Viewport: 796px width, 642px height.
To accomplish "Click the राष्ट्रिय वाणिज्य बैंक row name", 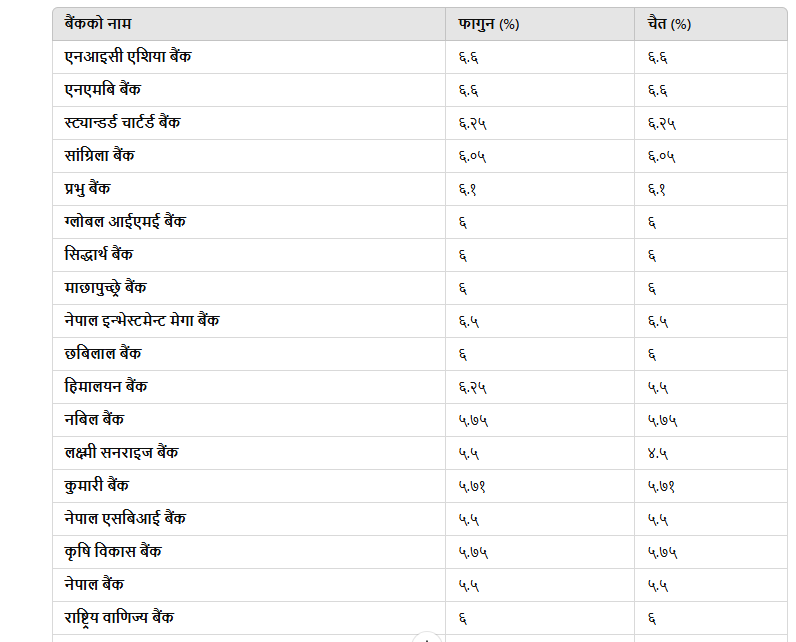I will tap(120, 617).
